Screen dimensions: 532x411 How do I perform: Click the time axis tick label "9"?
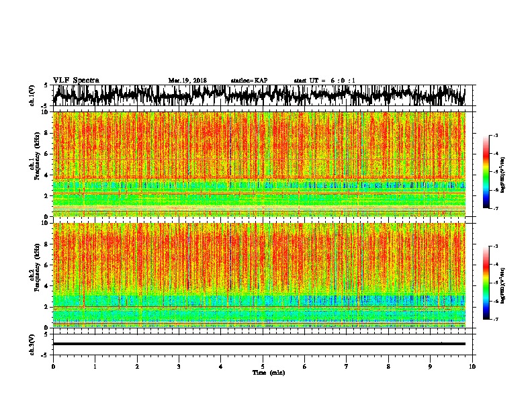point(430,367)
